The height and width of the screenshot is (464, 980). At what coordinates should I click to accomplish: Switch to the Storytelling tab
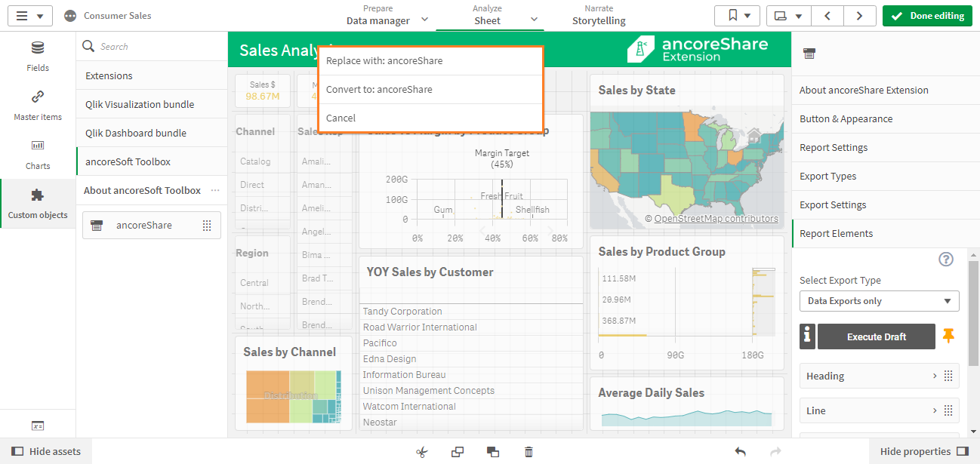pos(599,16)
